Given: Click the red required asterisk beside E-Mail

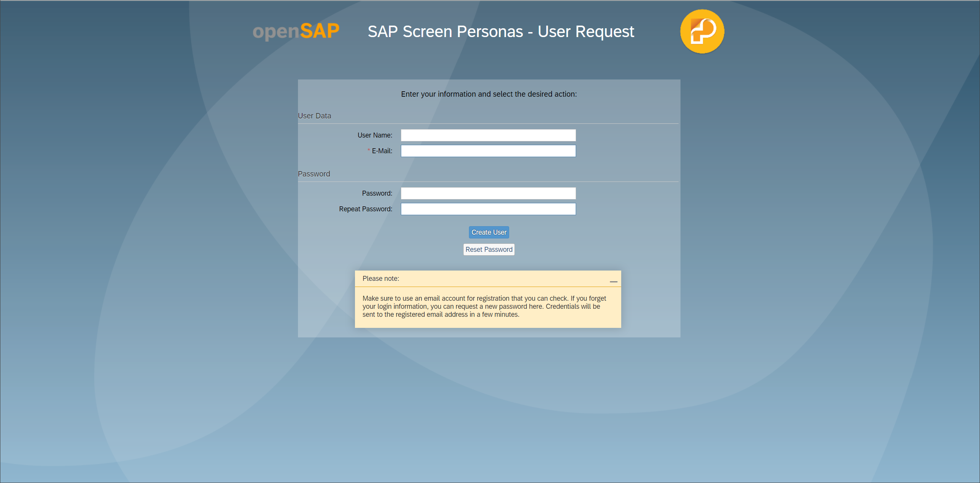Looking at the screenshot, I should tap(368, 150).
